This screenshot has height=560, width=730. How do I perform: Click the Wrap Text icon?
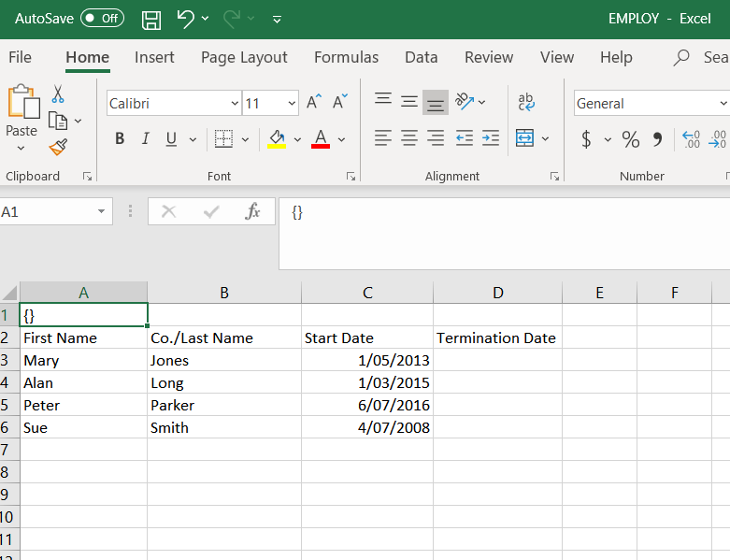coord(526,102)
